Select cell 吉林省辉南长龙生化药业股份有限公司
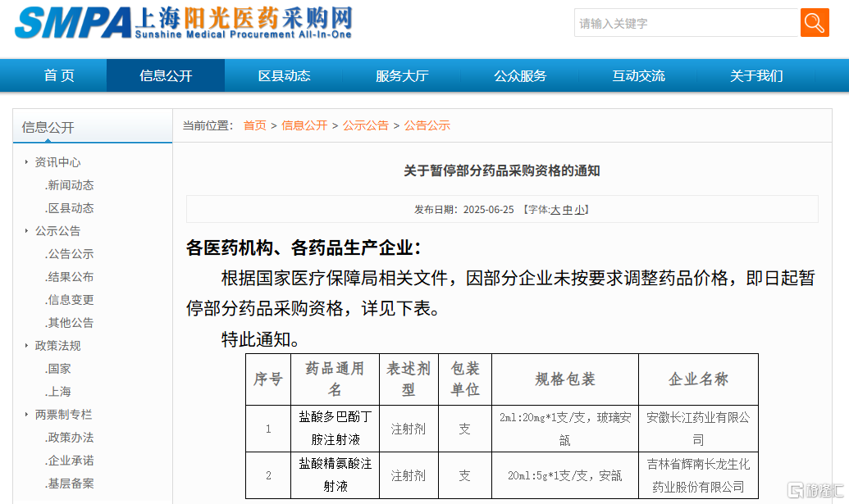849x504 pixels. coord(698,474)
